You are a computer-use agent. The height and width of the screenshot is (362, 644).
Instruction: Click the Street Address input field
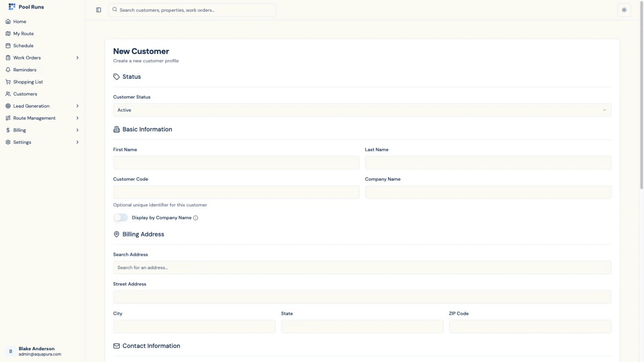pos(362,297)
